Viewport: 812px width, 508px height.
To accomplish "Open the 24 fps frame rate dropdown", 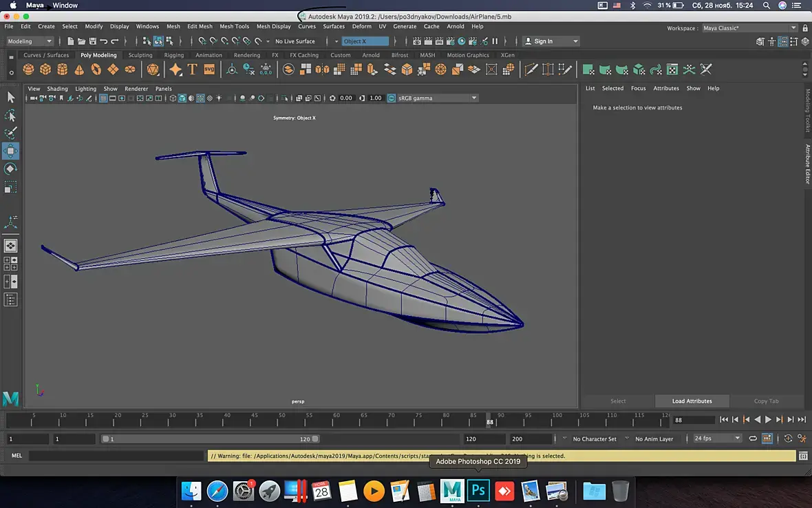I will (717, 438).
